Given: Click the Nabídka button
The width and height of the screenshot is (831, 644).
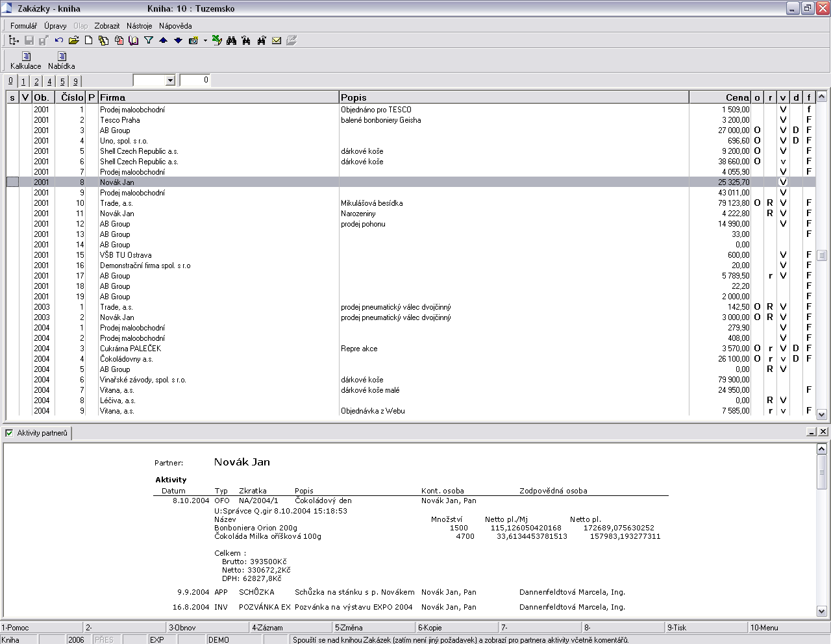Looking at the screenshot, I should pos(61,61).
